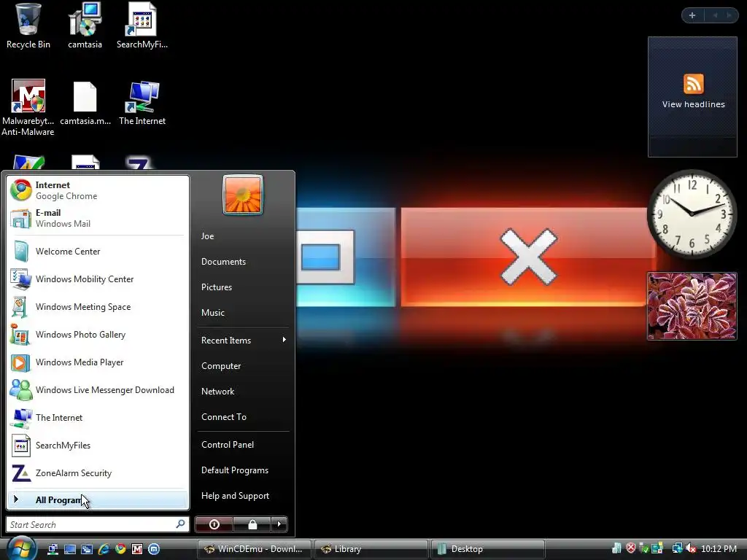Open Help and Support
Image resolution: width=747 pixels, height=560 pixels.
point(244,496)
